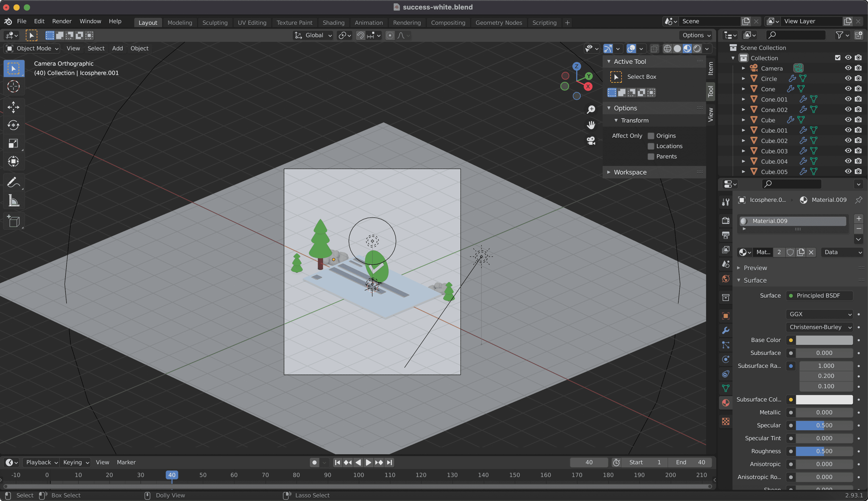
Task: Click the Base Color swatch
Action: (824, 340)
